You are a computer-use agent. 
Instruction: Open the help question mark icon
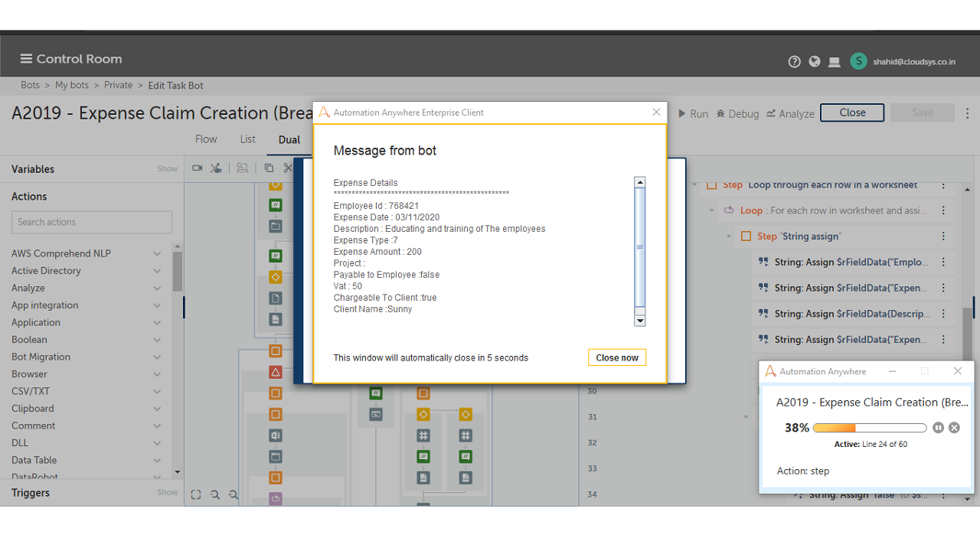795,62
